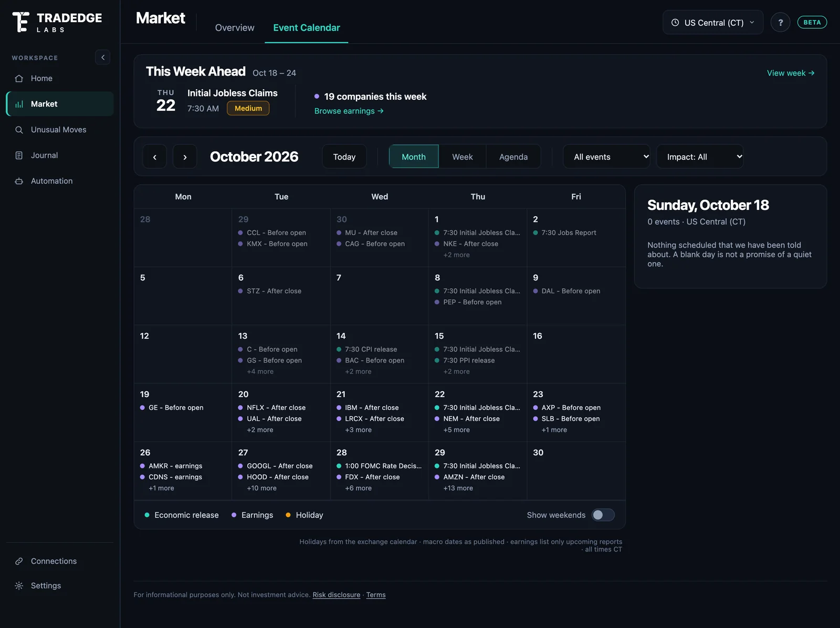Screen dimensions: 840x628
Task: Select AMZN - After close event
Action: tap(469, 477)
